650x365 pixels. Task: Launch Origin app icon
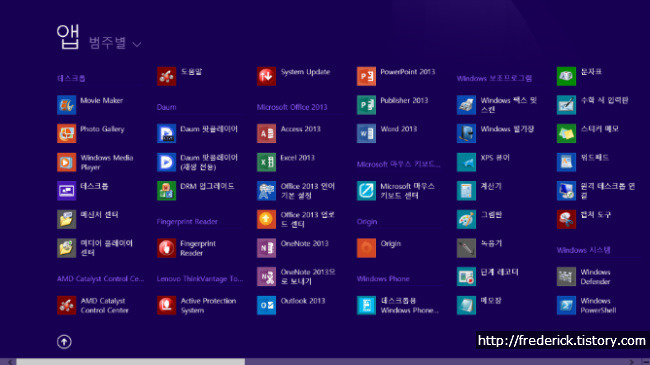[x=366, y=248]
